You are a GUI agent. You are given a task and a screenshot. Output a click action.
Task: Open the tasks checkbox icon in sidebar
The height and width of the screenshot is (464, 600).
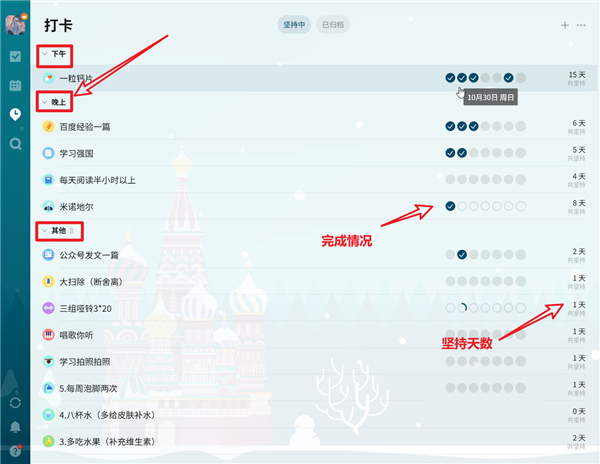pyautogui.click(x=15, y=57)
